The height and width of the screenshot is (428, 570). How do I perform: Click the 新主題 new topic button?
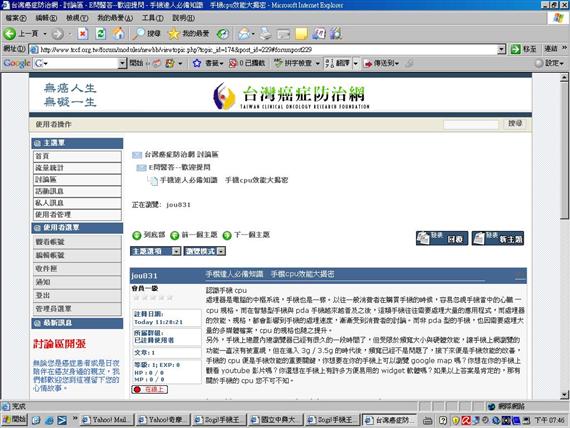[x=498, y=239]
